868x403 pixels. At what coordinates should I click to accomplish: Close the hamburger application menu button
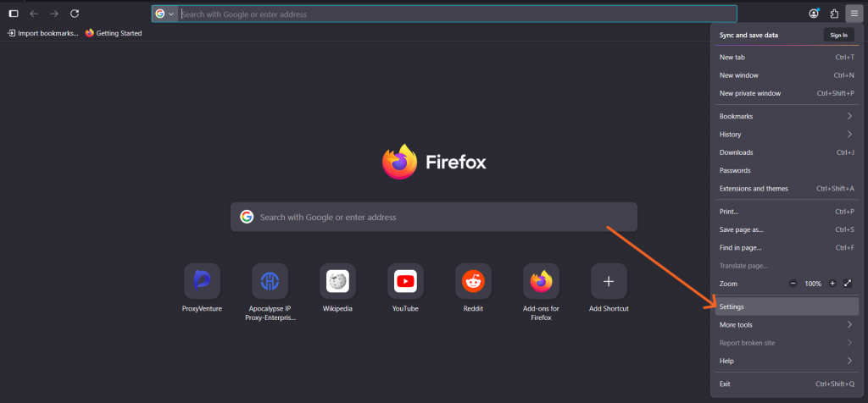coord(854,14)
